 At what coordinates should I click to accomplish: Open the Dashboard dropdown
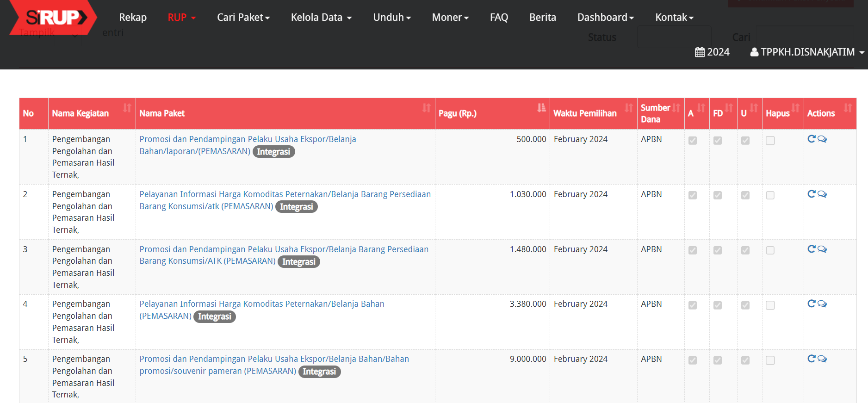tap(606, 18)
